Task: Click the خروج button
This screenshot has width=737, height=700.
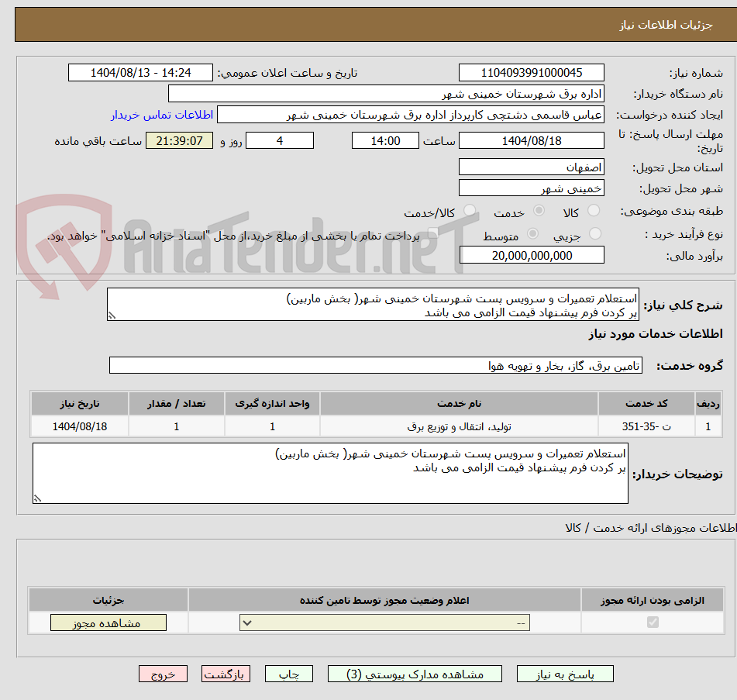Action: (x=163, y=674)
